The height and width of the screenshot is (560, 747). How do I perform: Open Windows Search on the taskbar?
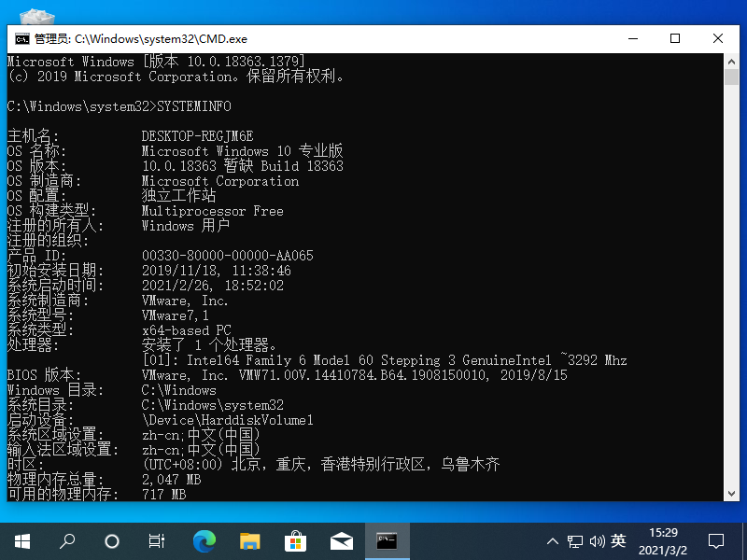pos(67,540)
